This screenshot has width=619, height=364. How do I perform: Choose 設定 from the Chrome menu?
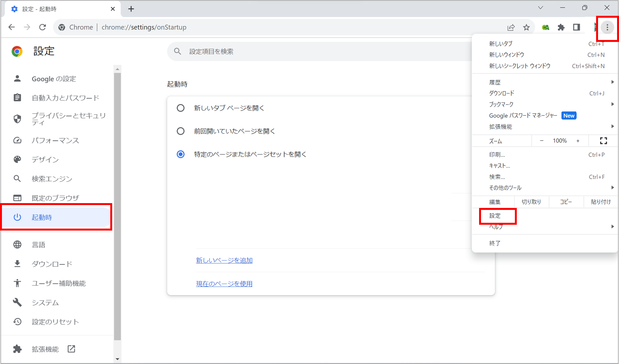click(x=495, y=216)
